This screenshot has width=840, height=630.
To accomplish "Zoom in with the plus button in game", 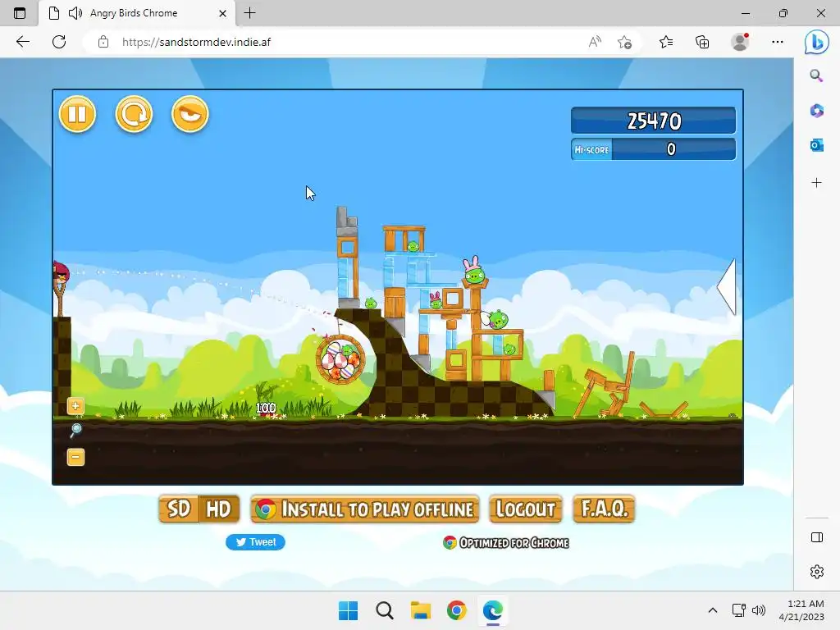I will [x=75, y=406].
